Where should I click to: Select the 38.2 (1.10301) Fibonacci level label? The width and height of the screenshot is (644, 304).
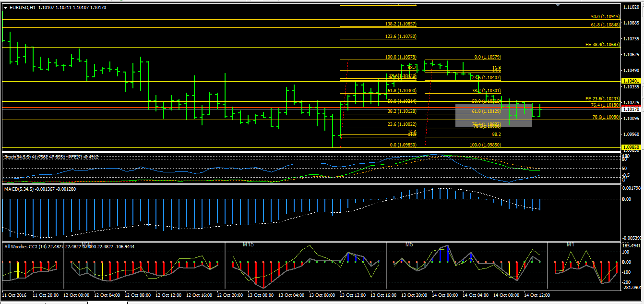(x=487, y=91)
